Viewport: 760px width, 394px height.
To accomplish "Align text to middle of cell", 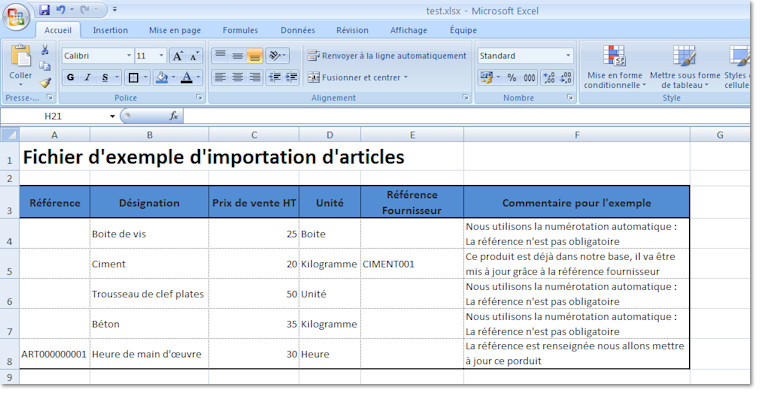I will point(238,55).
